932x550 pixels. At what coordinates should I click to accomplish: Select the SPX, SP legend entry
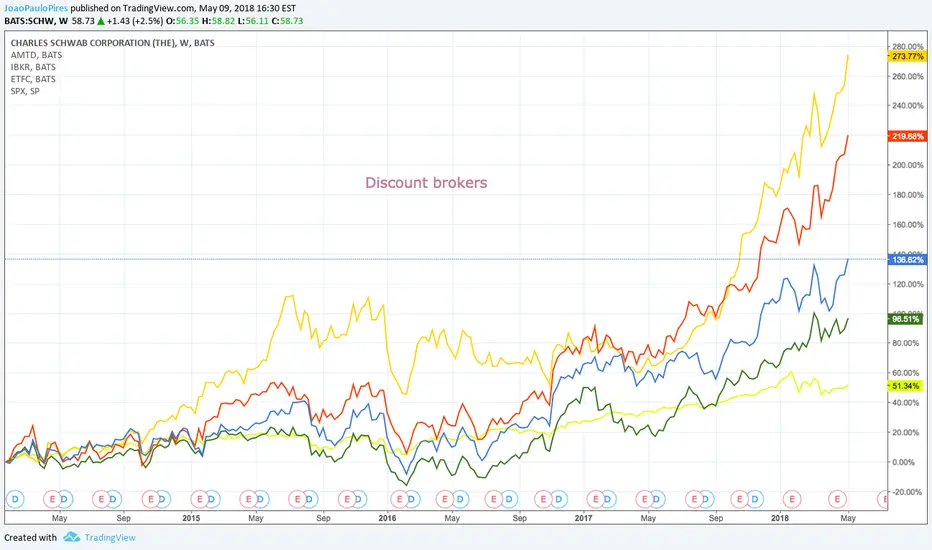(x=25, y=91)
